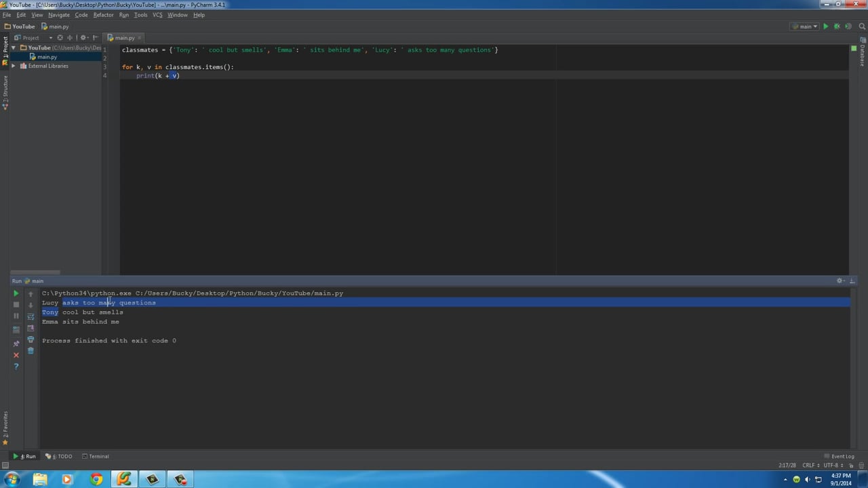
Task: Collapse all in Project panel
Action: coord(69,38)
